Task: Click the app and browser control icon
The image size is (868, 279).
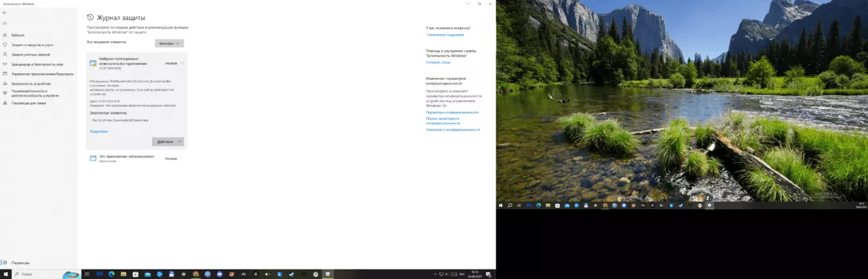Action: (5, 74)
